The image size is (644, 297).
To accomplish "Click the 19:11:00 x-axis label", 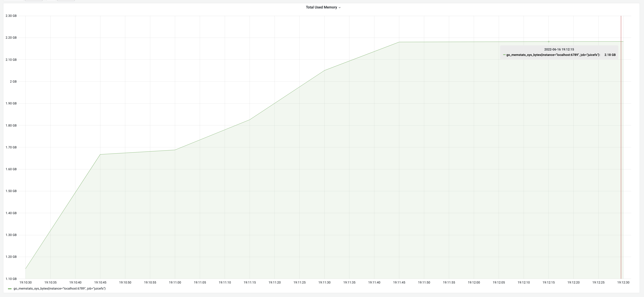I will coord(175,282).
